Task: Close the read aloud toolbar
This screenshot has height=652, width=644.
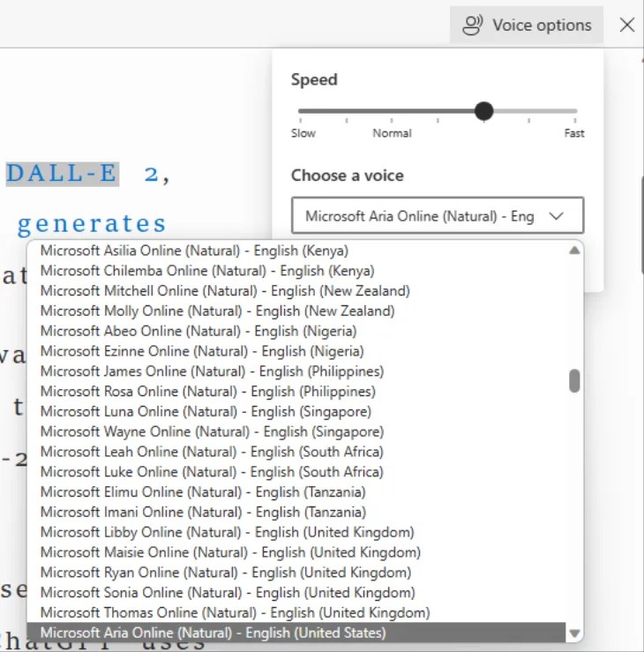Action: (x=627, y=25)
